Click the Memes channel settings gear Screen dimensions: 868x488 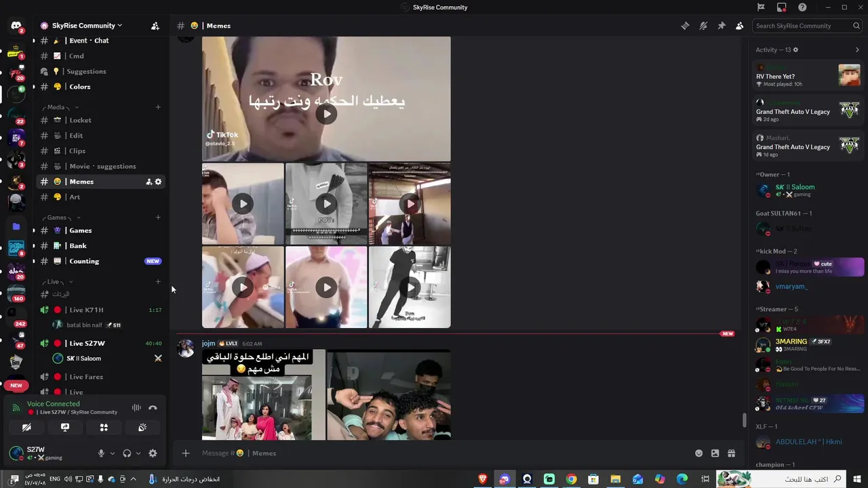159,182
